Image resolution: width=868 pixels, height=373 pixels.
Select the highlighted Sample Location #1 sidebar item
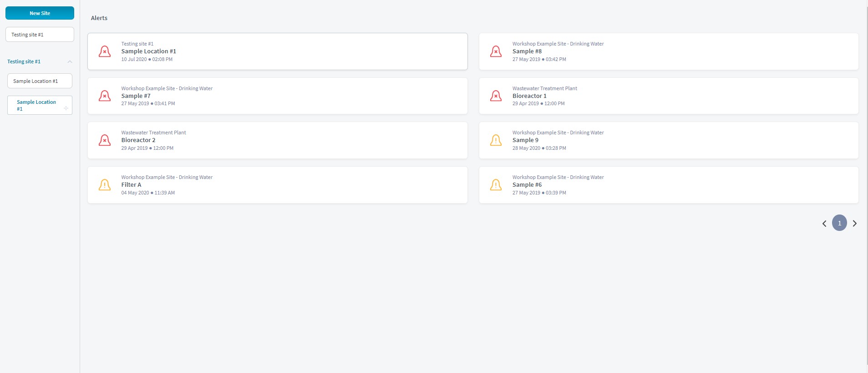[x=40, y=105]
